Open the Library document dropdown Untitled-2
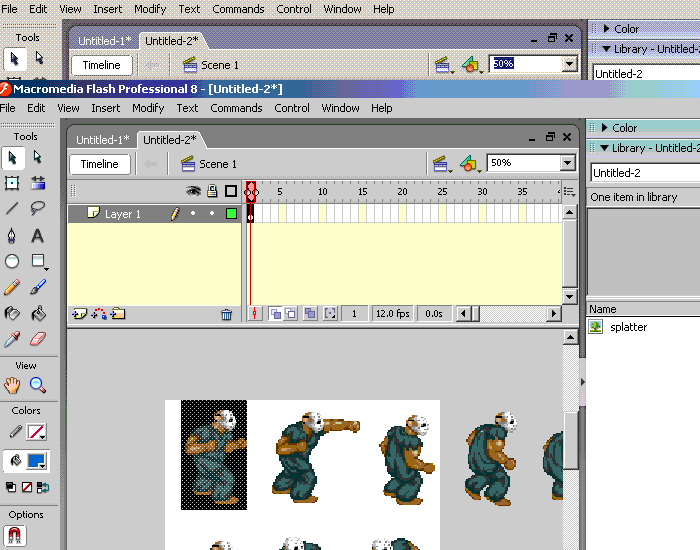Viewport: 700px width, 550px height. (646, 173)
